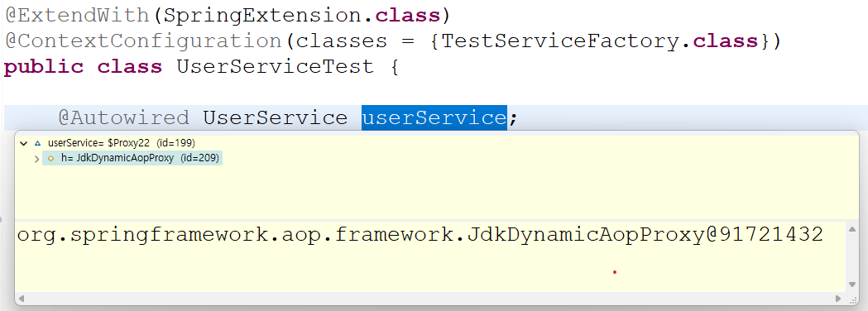Click the down arrow of detail pane scrollbar
The height and width of the screenshot is (311, 868).
[852, 285]
